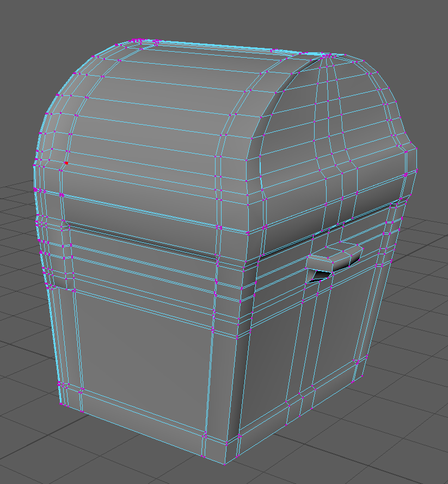
Task: Click the empty grid floor left of chest
Action: click(22, 327)
